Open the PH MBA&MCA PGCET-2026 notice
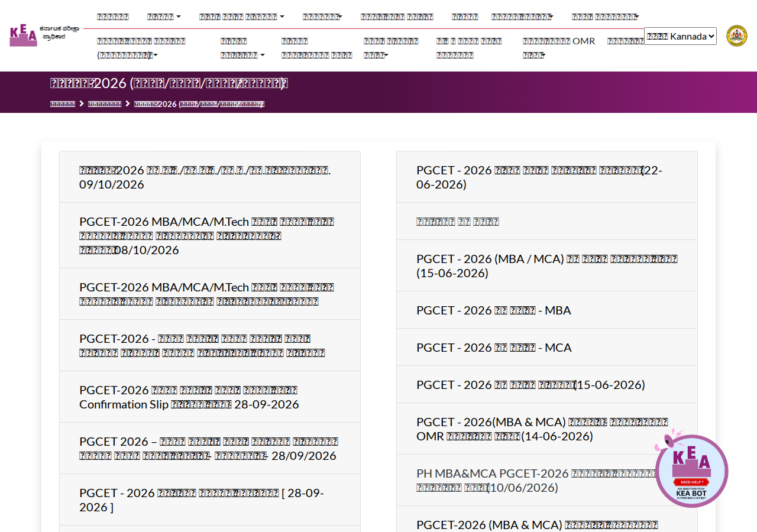The image size is (757, 532). point(547,480)
